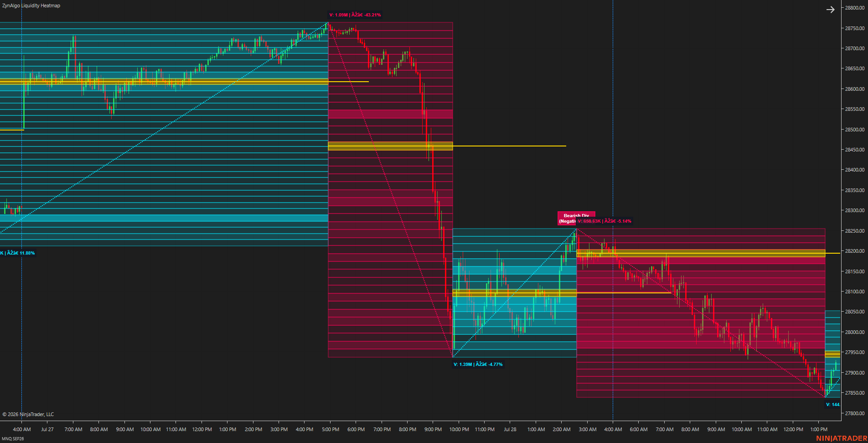Click the scroll-to-latest arrow icon
The image size is (868, 443).
pyautogui.click(x=831, y=10)
